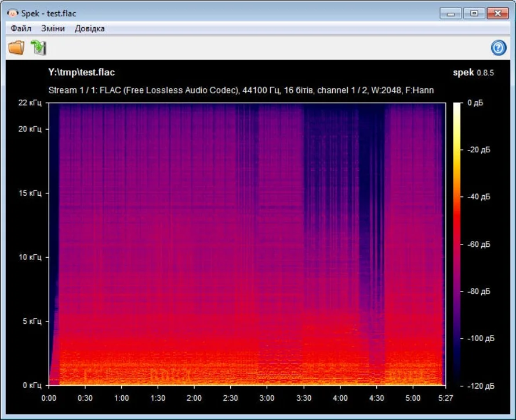Image resolution: width=516 pixels, height=420 pixels.
Task: Click the Spek app icon in title bar
Action: (x=13, y=13)
